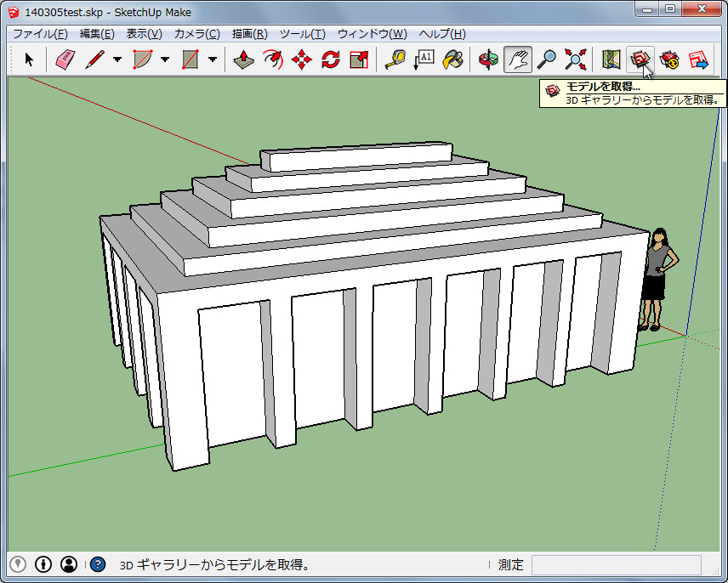The image size is (728, 583).
Task: Click the sign-in account icon in status bar
Action: [x=69, y=563]
